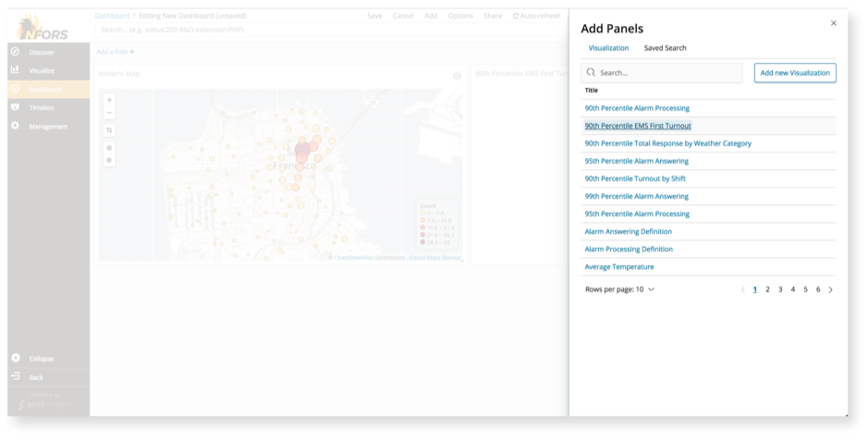The image size is (868, 438).
Task: Collapse the left sidebar navigation
Action: (16, 359)
